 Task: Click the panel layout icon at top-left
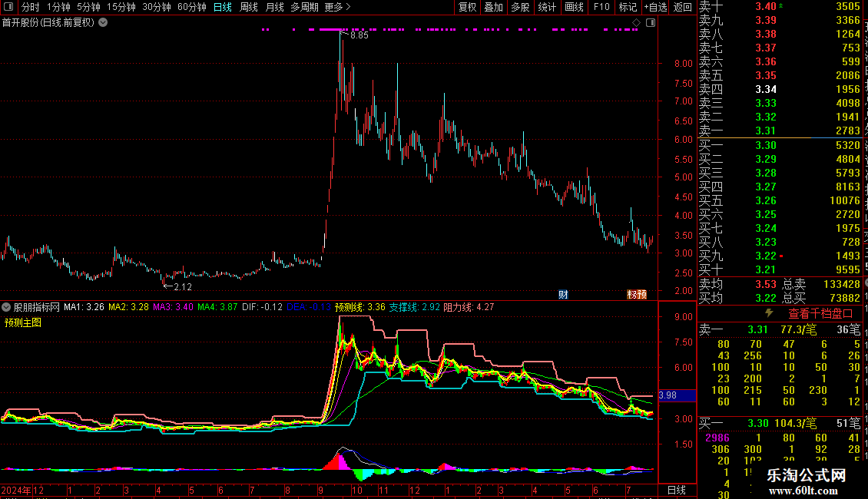click(8, 7)
